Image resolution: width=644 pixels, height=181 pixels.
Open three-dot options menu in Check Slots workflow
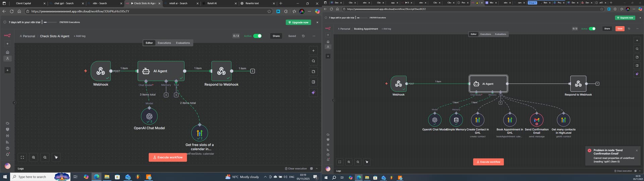[314, 36]
